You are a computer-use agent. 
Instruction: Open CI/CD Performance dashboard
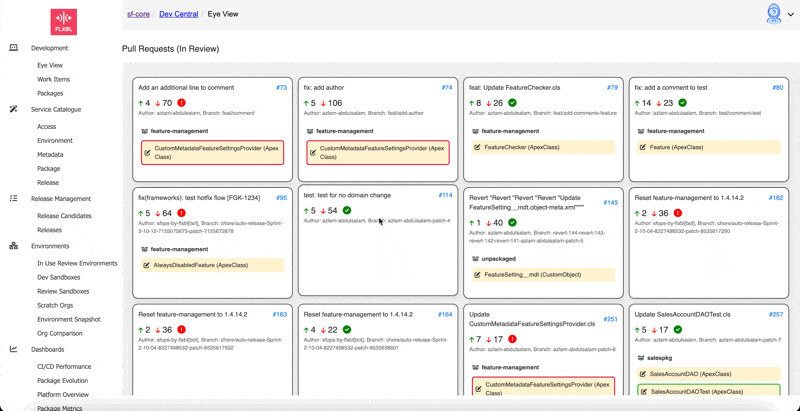pos(64,367)
